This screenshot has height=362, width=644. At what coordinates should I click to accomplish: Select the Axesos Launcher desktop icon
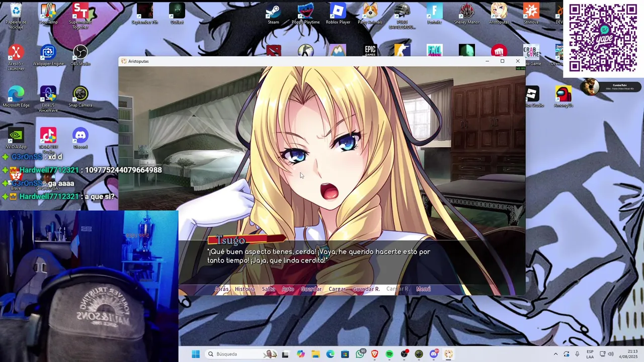tap(16, 58)
